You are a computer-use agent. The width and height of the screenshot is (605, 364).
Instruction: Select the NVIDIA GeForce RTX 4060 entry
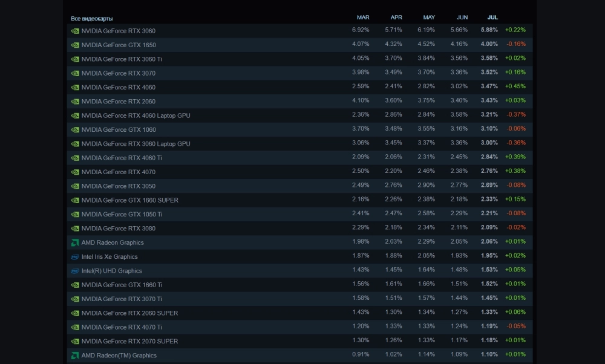[x=118, y=87]
